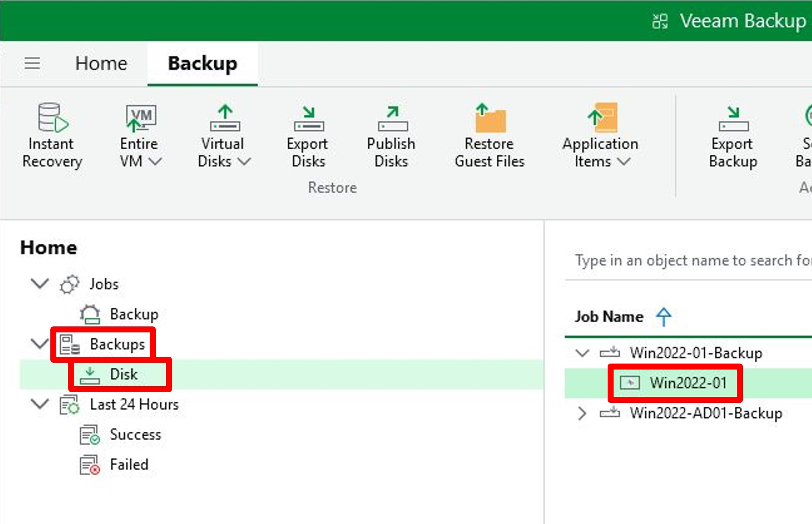This screenshot has height=524, width=812.
Task: Open the Failed sessions node
Action: [x=129, y=465]
